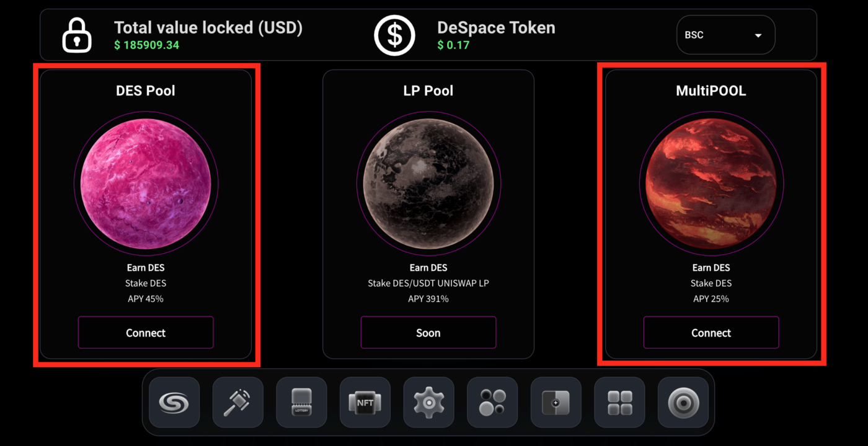Click the red MultiPOOL planet

(x=711, y=184)
